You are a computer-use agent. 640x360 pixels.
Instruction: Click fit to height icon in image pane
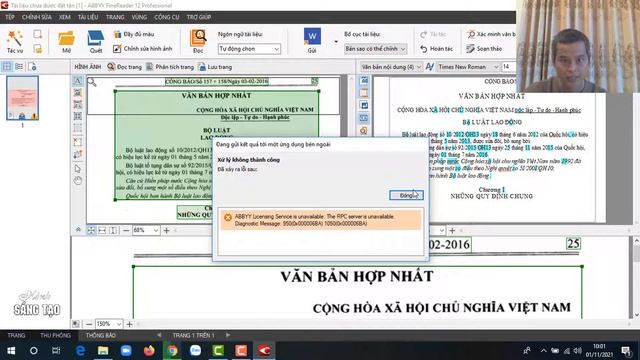113,231
